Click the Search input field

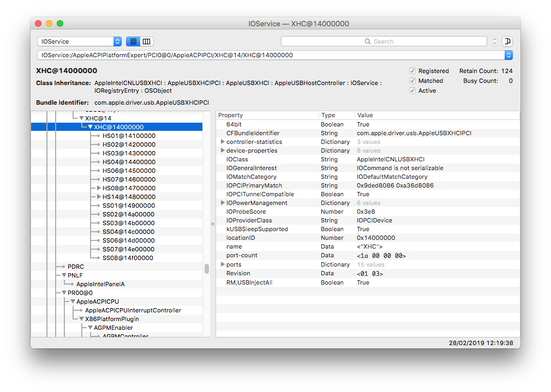click(384, 41)
